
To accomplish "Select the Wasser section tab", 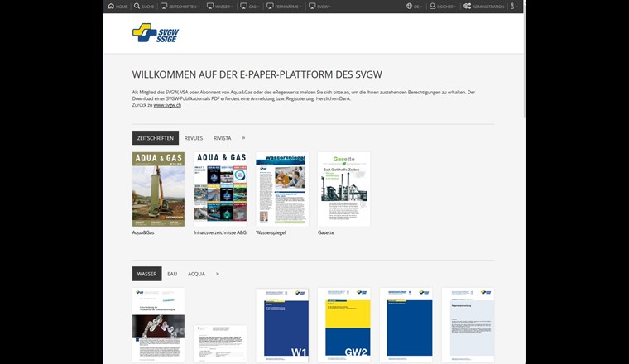I will pyautogui.click(x=146, y=274).
